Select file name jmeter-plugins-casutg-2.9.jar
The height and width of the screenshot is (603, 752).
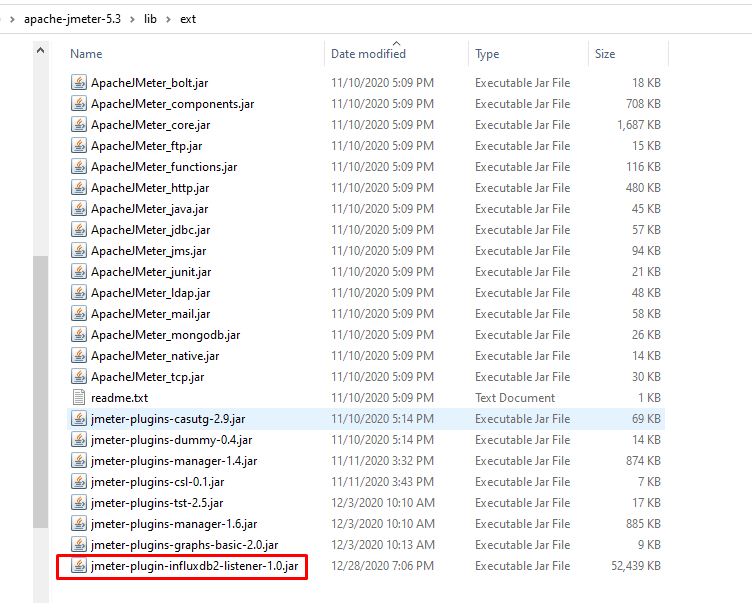coord(168,419)
